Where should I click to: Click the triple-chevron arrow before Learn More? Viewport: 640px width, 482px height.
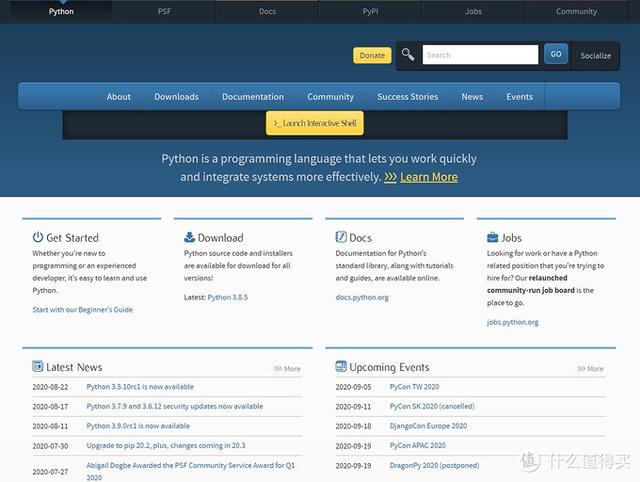[390, 177]
